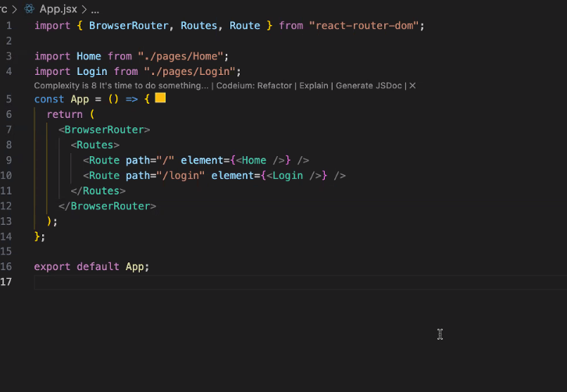Click the "react-router-dom" import string
567x392 pixels.
tap(364, 26)
